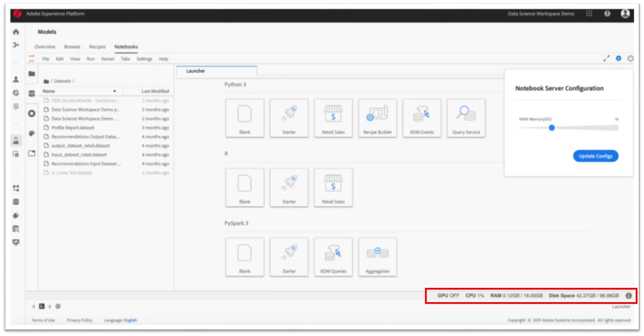This screenshot has width=644, height=336.
Task: Click the terminal count icon in status bar
Action: click(42, 306)
